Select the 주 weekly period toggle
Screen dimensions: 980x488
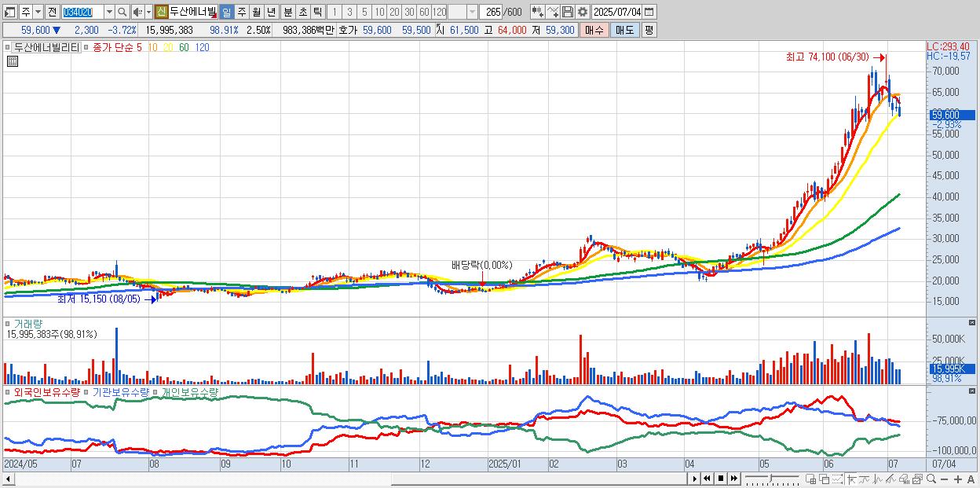[241, 12]
